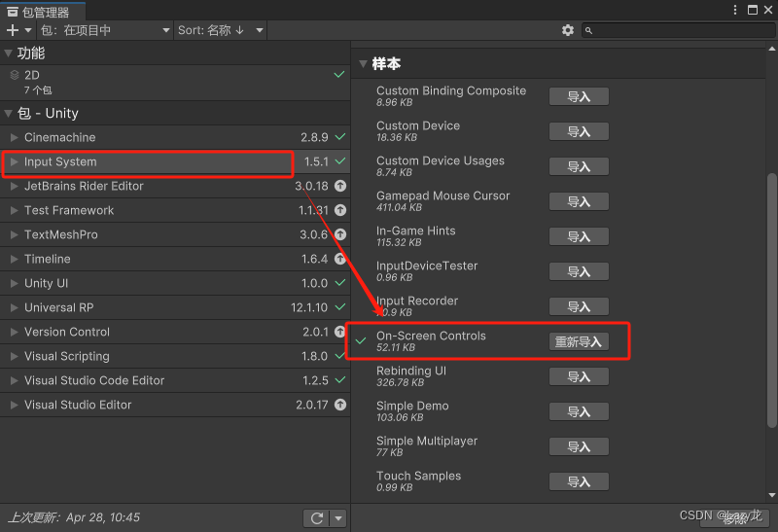Click the 7 个包 subtitle text
778x532 pixels.
click(38, 90)
